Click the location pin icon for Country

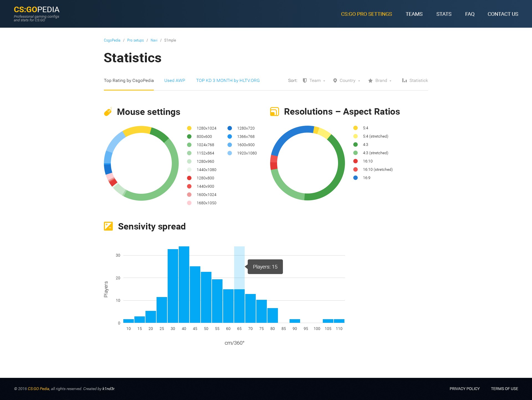coord(335,81)
